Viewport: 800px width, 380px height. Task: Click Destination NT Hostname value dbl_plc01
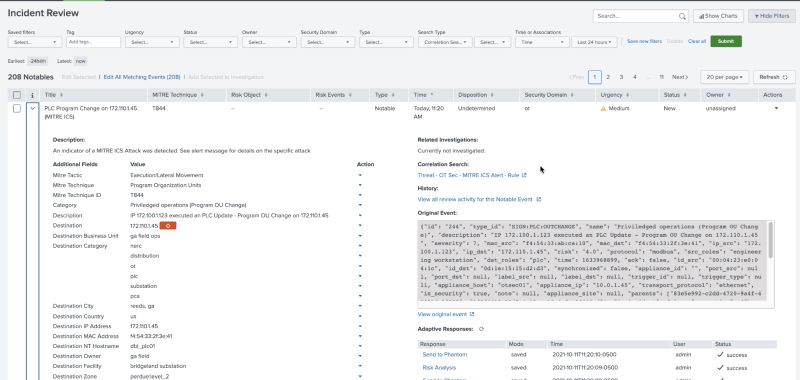[143, 346]
